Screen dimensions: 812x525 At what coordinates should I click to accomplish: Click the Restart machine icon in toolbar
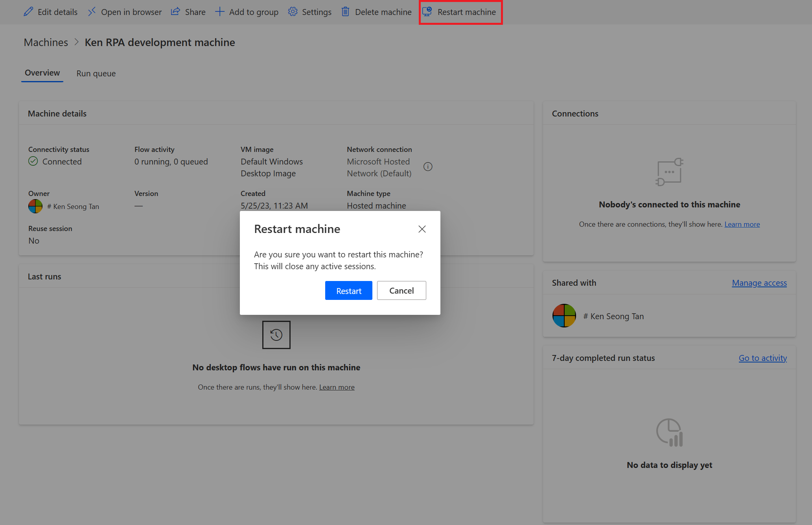point(427,12)
